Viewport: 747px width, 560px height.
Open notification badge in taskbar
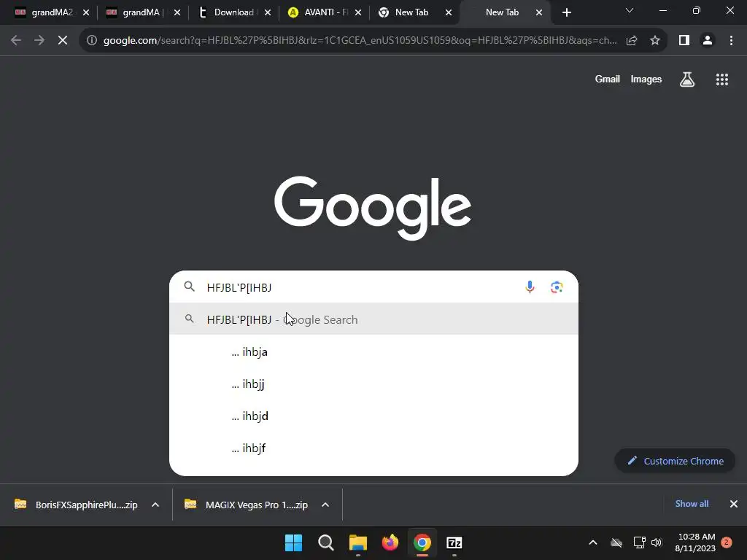coord(727,542)
